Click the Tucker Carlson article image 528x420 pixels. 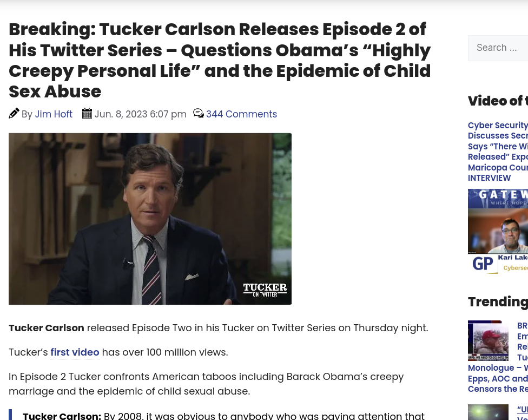click(150, 219)
